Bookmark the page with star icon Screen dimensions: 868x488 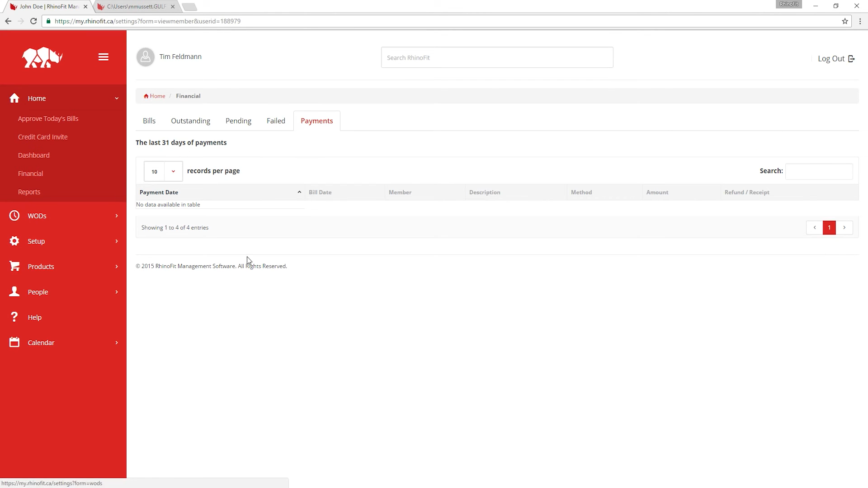[x=844, y=21]
